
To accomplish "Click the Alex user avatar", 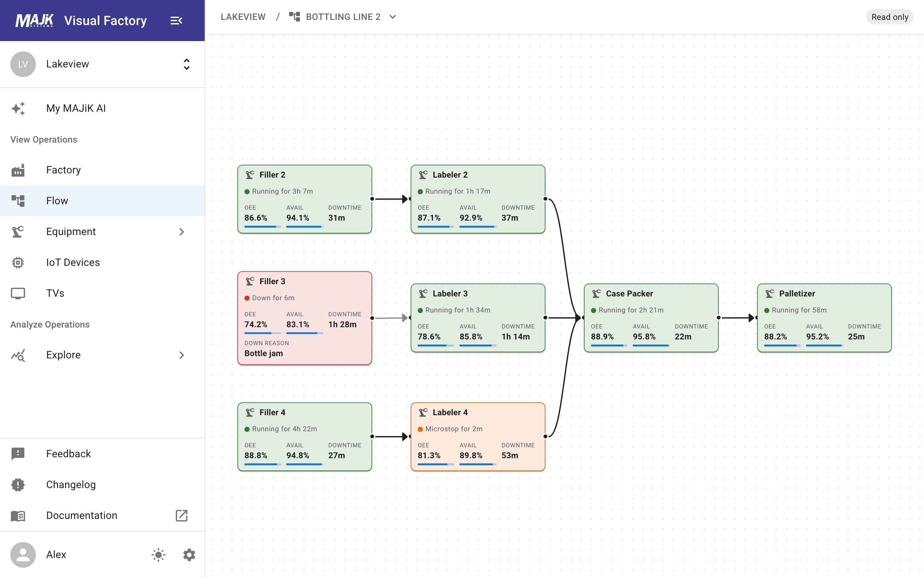I will (23, 555).
